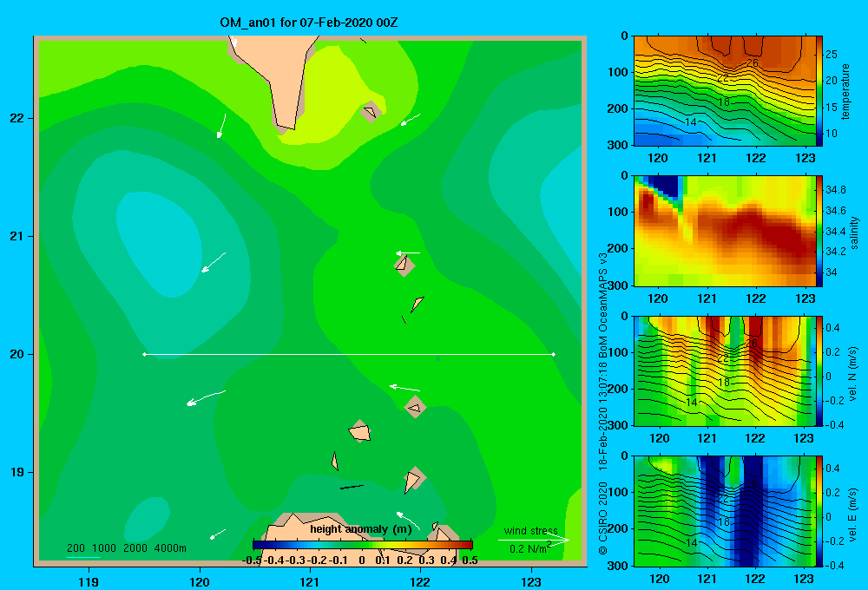This screenshot has height=590, width=868.
Task: Click the northward velocity section plot
Action: pos(725,370)
